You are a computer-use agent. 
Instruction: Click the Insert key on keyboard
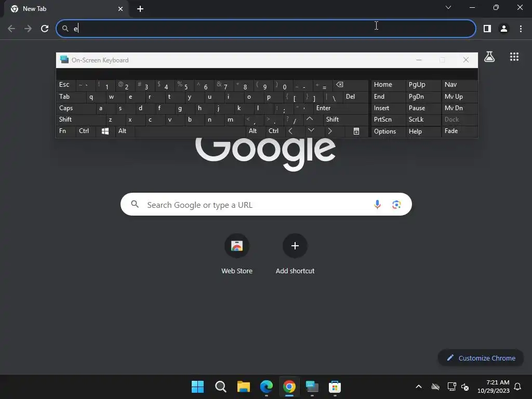[388, 108]
